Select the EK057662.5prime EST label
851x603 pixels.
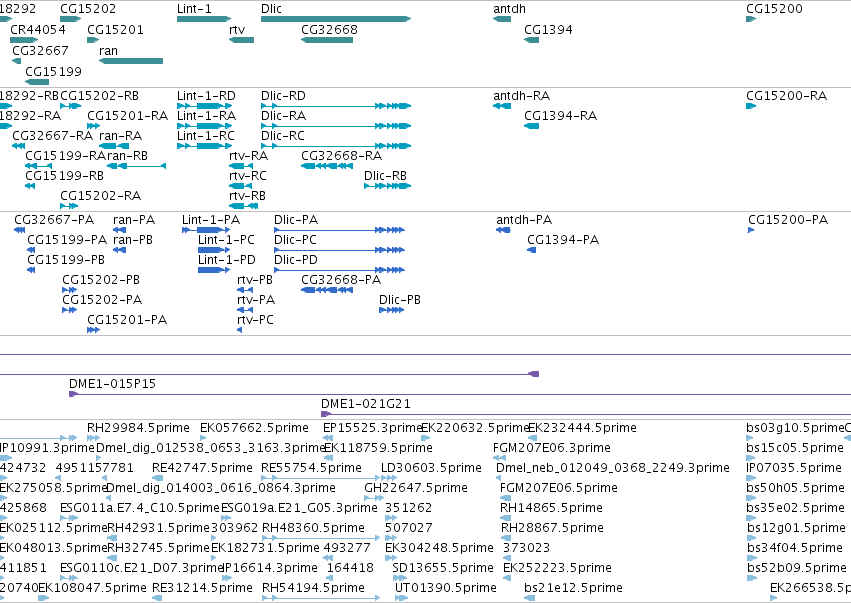pyautogui.click(x=255, y=428)
